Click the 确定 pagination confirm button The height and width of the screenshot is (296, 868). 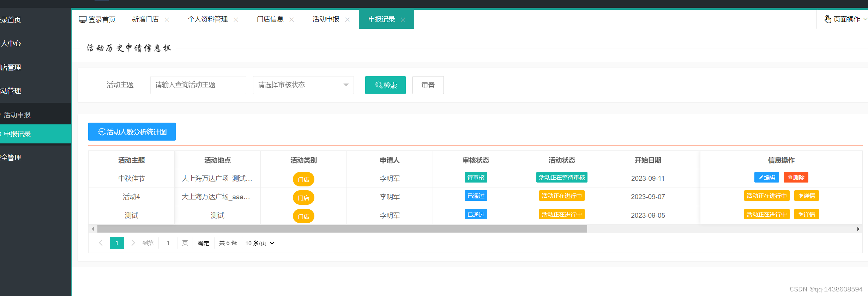tap(204, 243)
